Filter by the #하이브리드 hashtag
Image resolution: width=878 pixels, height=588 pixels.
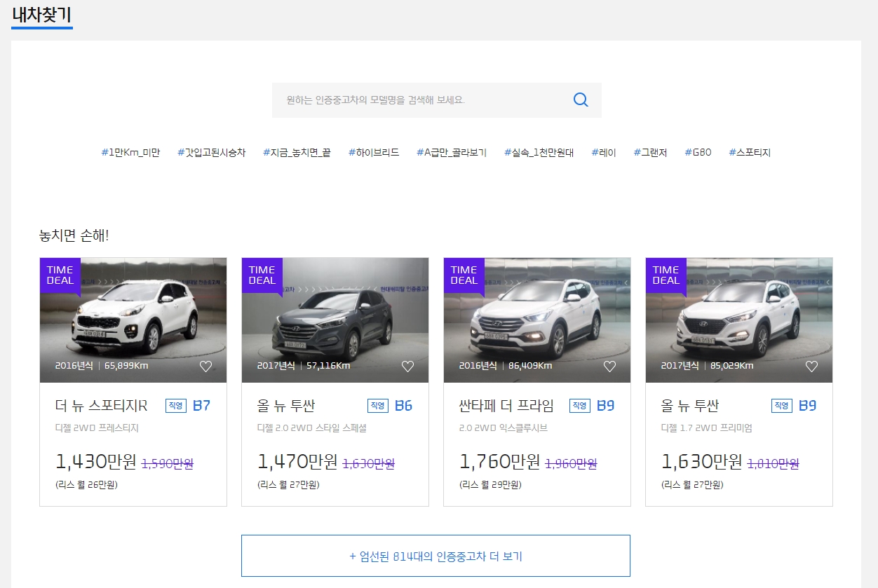click(374, 152)
